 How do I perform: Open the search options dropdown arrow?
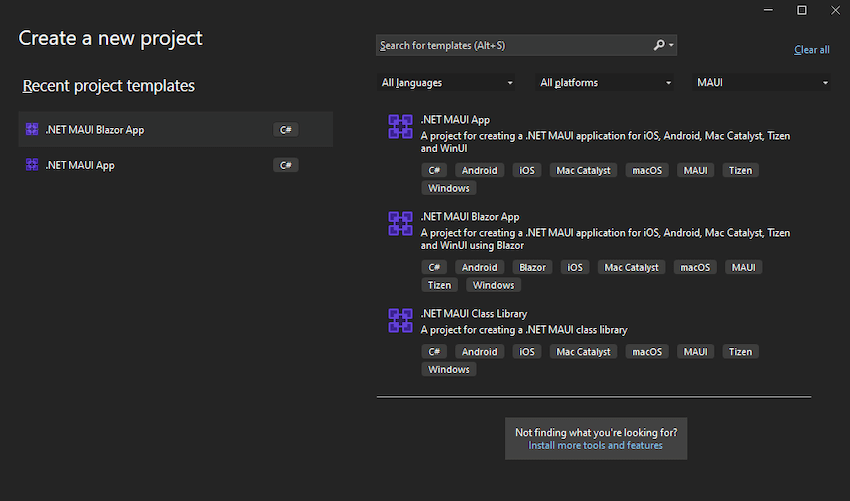[671, 45]
